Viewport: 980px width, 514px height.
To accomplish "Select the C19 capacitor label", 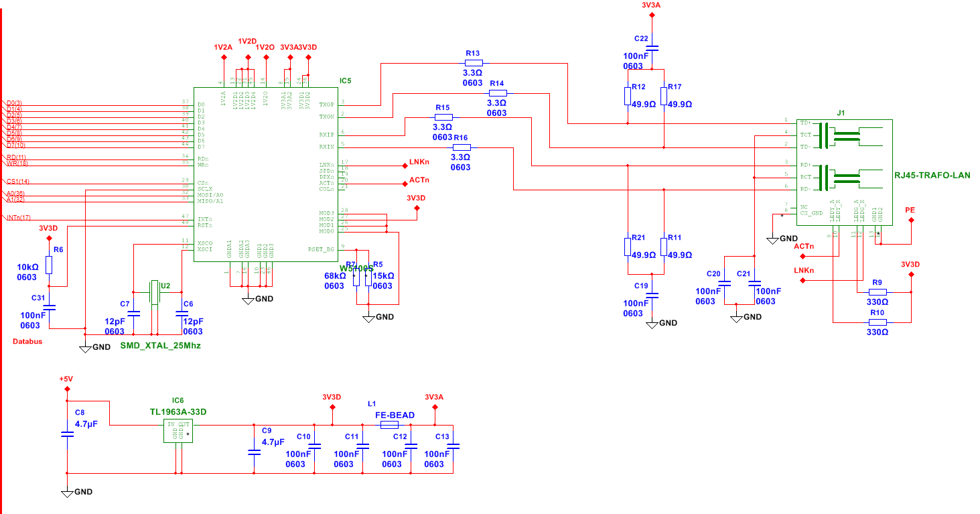I will 642,286.
